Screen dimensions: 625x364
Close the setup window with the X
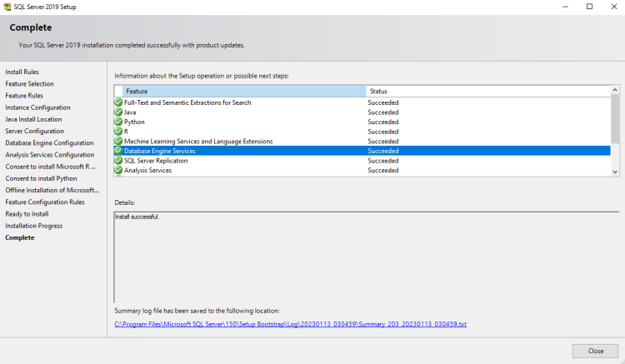[614, 7]
